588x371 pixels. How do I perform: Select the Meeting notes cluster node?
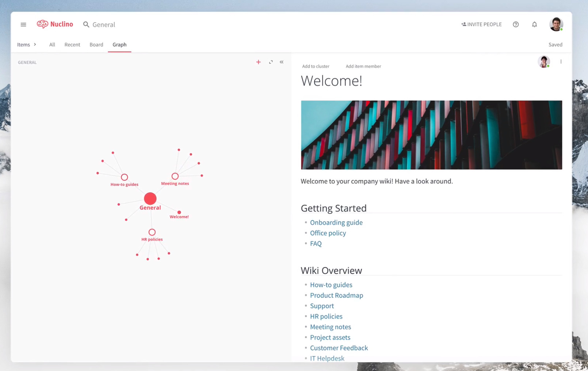tap(175, 176)
